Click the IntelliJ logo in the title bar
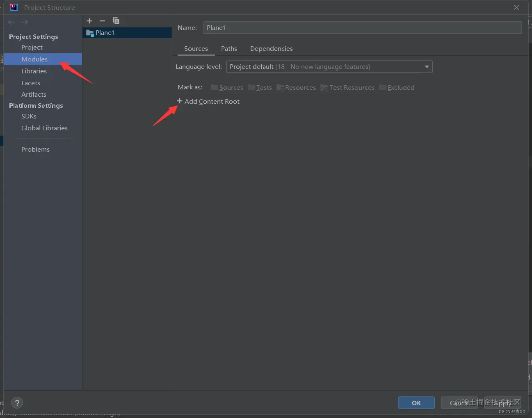 coord(14,7)
